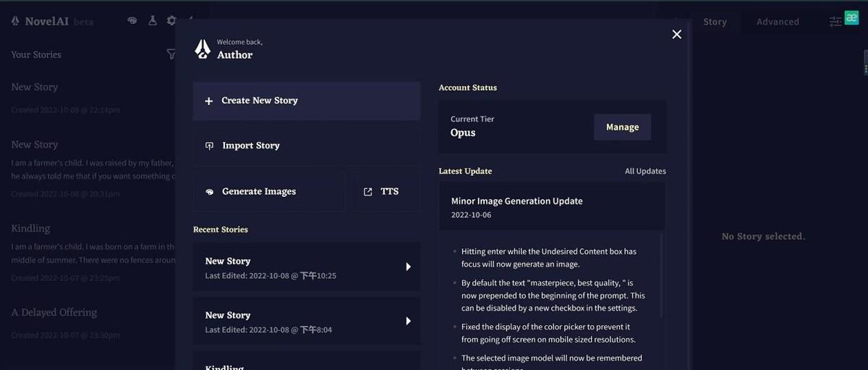Screen dimensions: 868x370
Task: Open the TTS external link
Action: click(387, 192)
